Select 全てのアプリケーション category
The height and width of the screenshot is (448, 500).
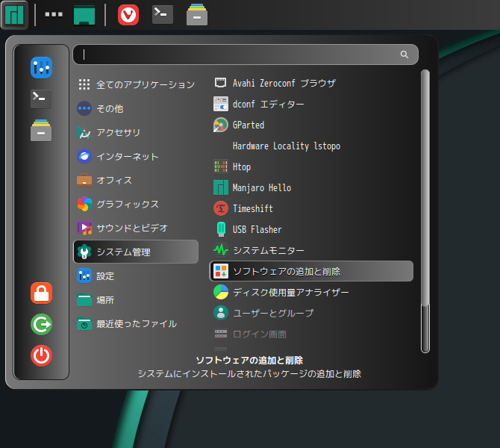click(136, 84)
